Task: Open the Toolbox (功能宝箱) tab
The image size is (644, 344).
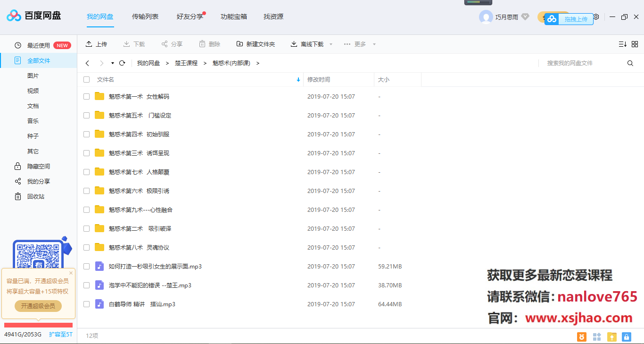Action: click(233, 17)
